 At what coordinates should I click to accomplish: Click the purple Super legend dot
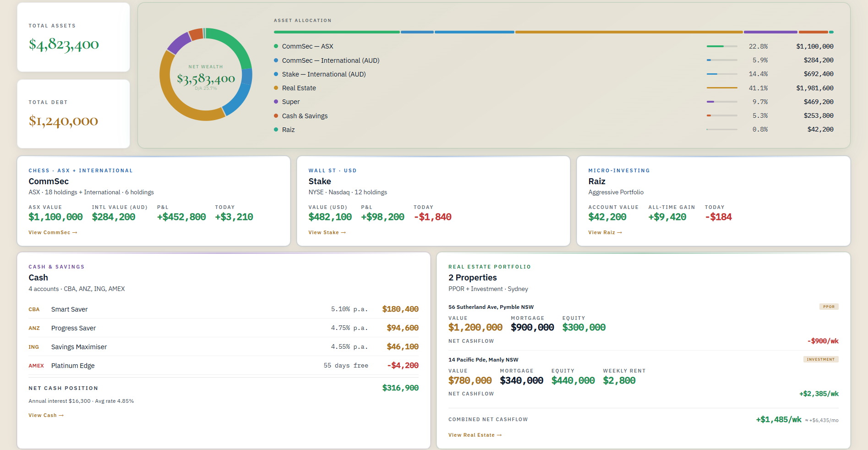pos(276,102)
